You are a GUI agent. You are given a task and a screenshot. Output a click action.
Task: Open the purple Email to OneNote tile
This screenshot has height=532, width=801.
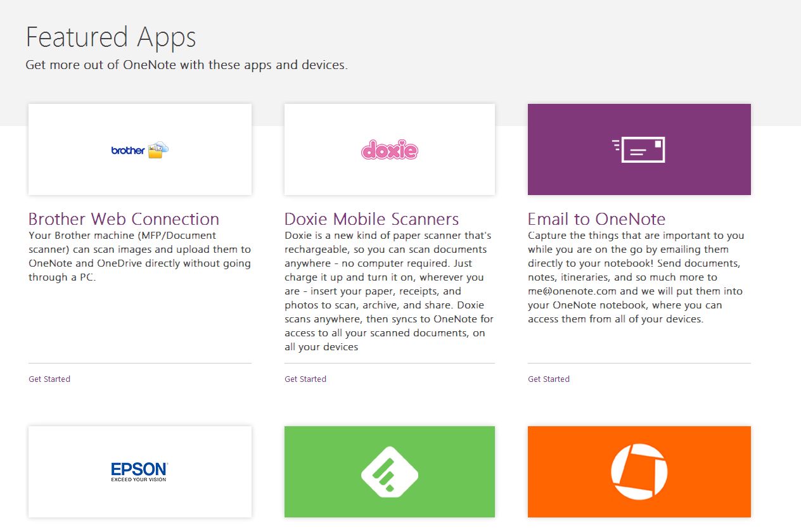(639, 149)
